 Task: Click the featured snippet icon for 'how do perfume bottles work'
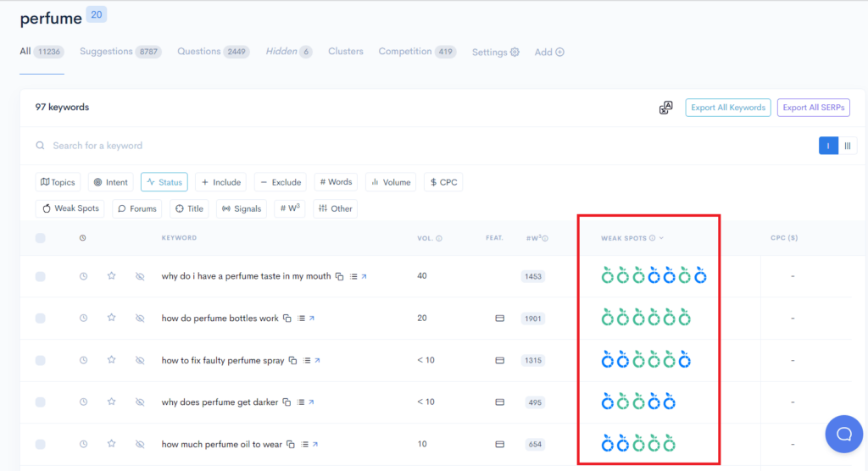(499, 319)
